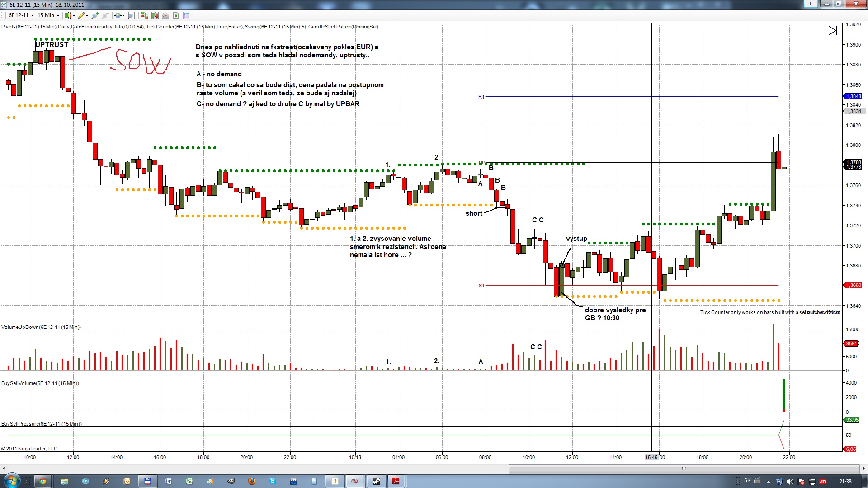Click the zoom out magnifier icon
Viewport: 868px width, 488px height.
(105, 15)
